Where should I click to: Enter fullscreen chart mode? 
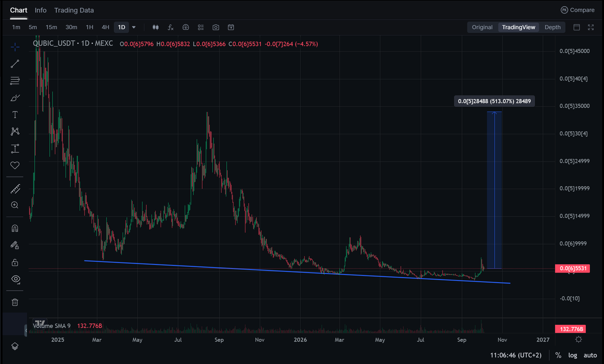tap(591, 27)
